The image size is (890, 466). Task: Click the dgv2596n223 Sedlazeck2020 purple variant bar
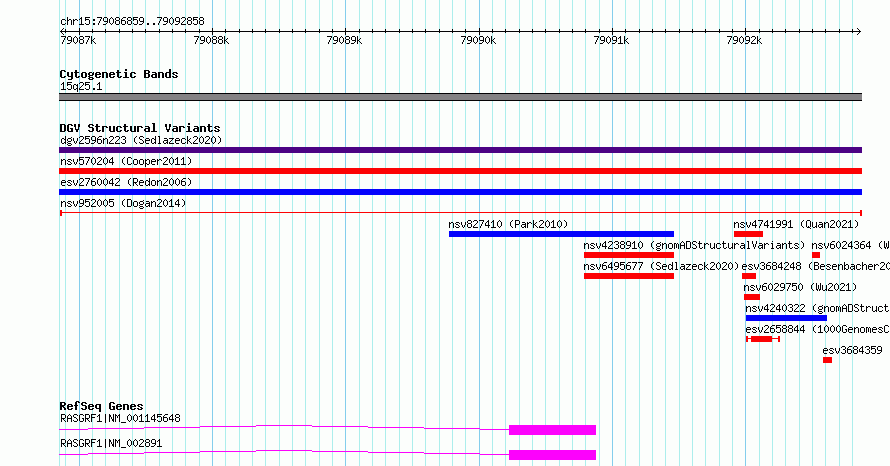pos(460,150)
